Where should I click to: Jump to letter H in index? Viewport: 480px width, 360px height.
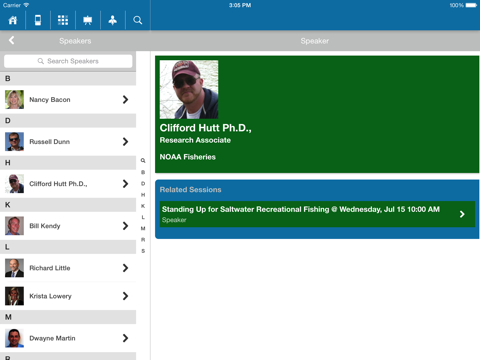point(143,195)
